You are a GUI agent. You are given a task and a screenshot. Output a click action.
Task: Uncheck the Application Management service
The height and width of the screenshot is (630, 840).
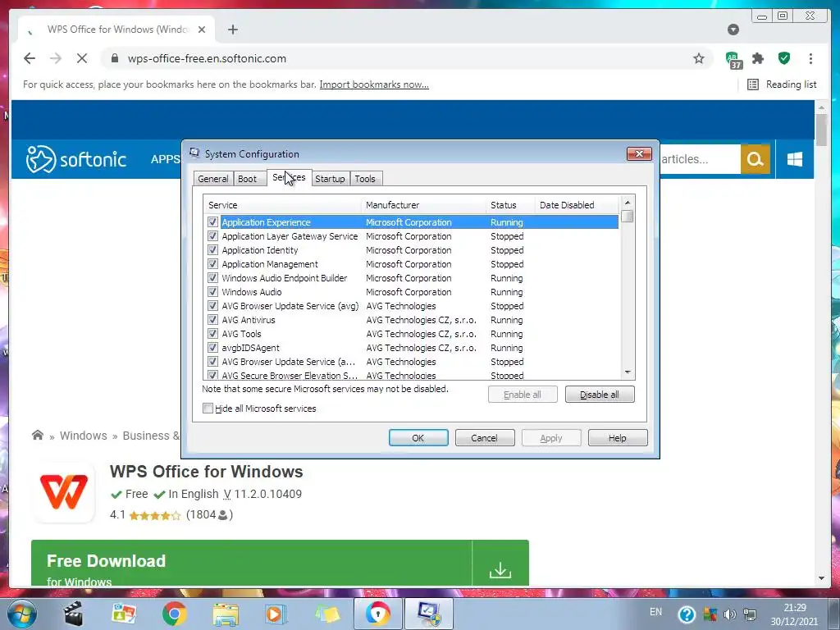coord(212,263)
